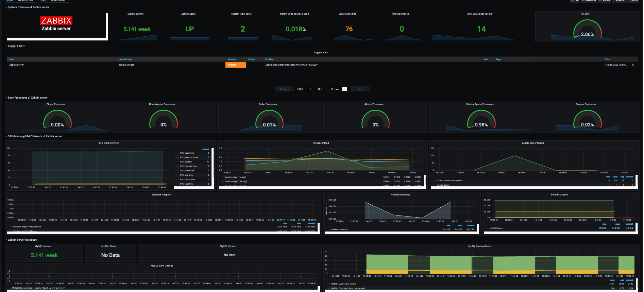The width and height of the screenshot is (644, 292).
Task: Click the Next page button
Action: (360, 89)
